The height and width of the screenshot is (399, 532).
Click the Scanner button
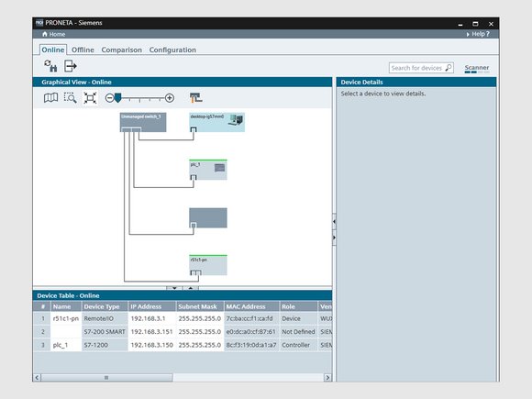pos(477,68)
